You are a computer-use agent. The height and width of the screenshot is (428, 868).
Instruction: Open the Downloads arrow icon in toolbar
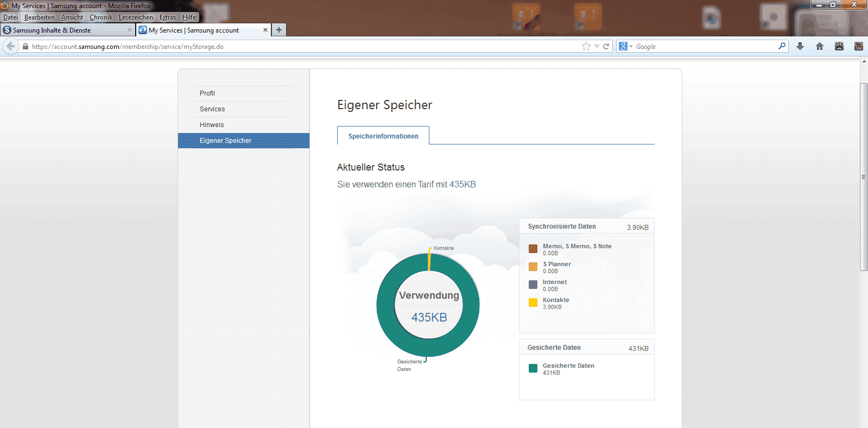pos(800,46)
